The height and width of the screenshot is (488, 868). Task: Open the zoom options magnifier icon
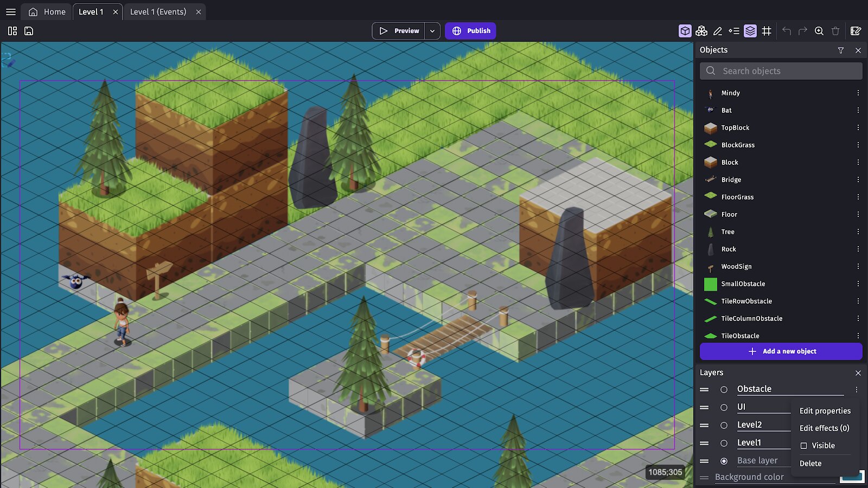(819, 31)
